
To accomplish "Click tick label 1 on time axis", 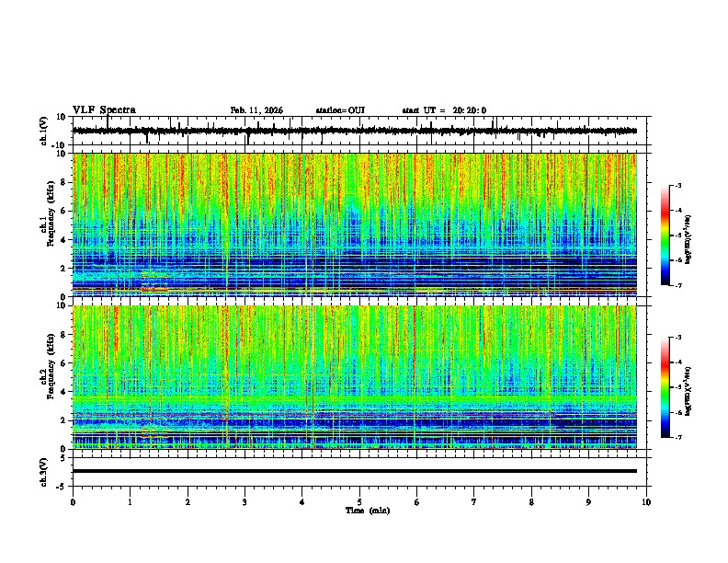I will (130, 502).
